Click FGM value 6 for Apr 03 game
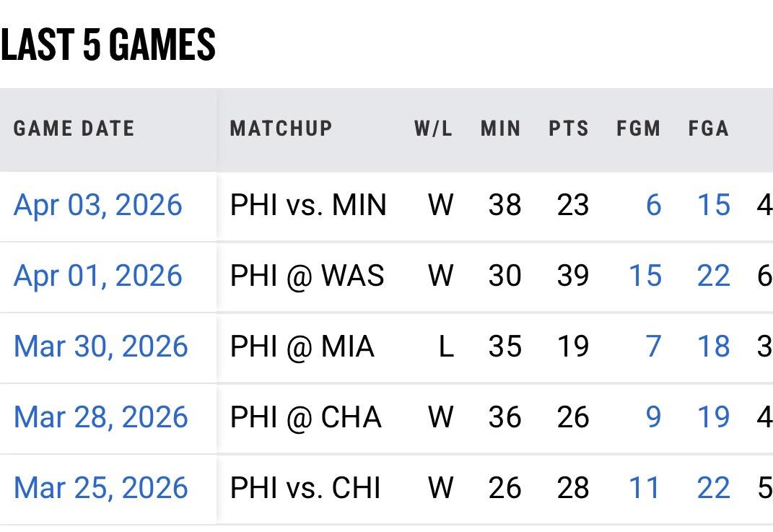 click(653, 206)
